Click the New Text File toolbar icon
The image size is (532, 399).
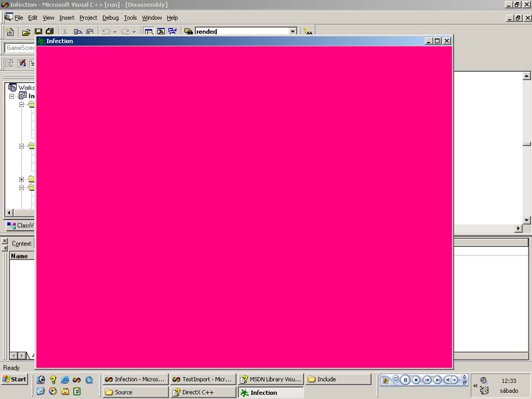[x=10, y=31]
